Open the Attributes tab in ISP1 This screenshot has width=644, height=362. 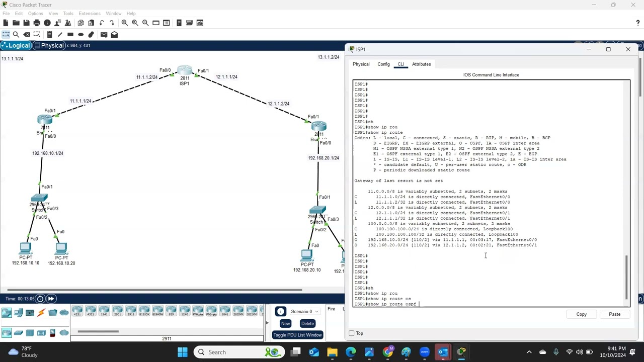click(421, 64)
